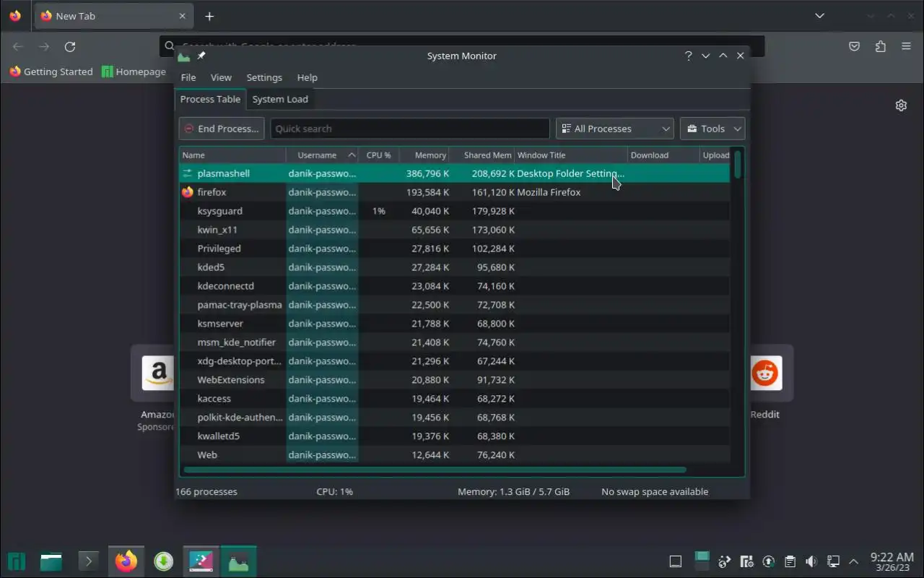Select the ksysguard process row
924x578 pixels.
tap(455, 211)
